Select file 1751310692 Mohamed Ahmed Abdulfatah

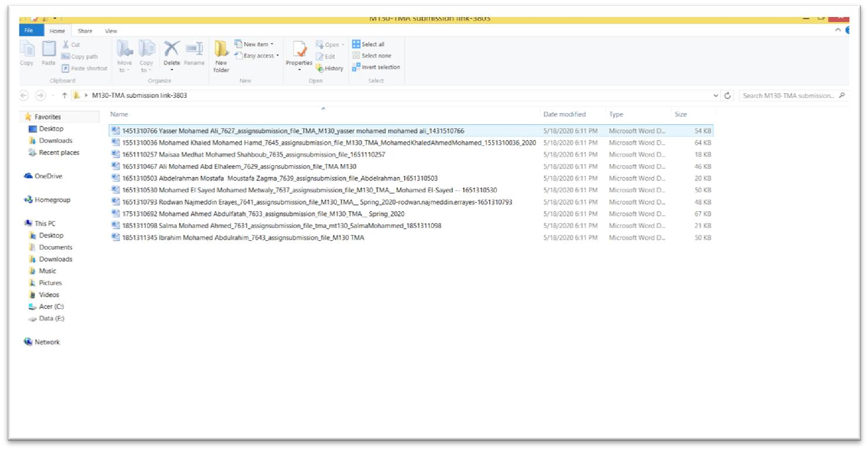[x=411, y=214]
